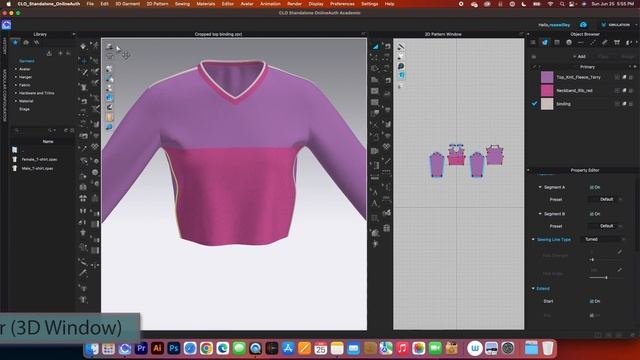Click the Fold Angle edit pencil icon
This screenshot has height=360, width=640.
(x=620, y=270)
